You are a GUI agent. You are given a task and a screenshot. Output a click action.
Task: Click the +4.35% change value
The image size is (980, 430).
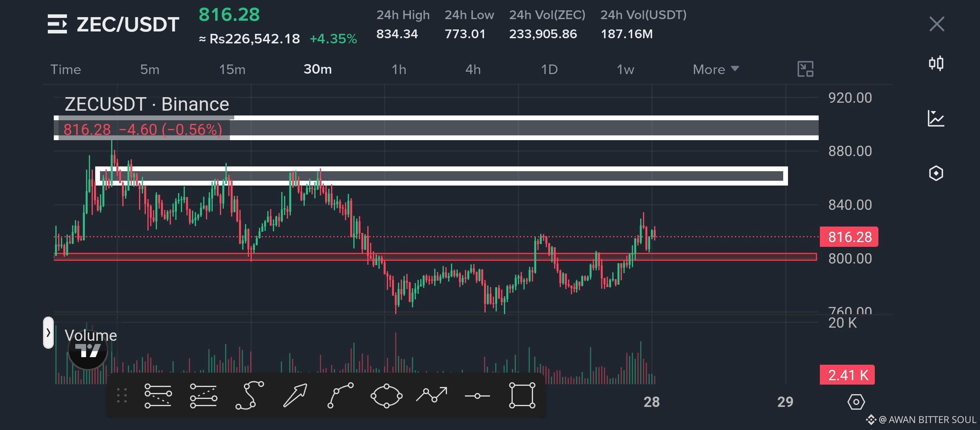point(333,39)
